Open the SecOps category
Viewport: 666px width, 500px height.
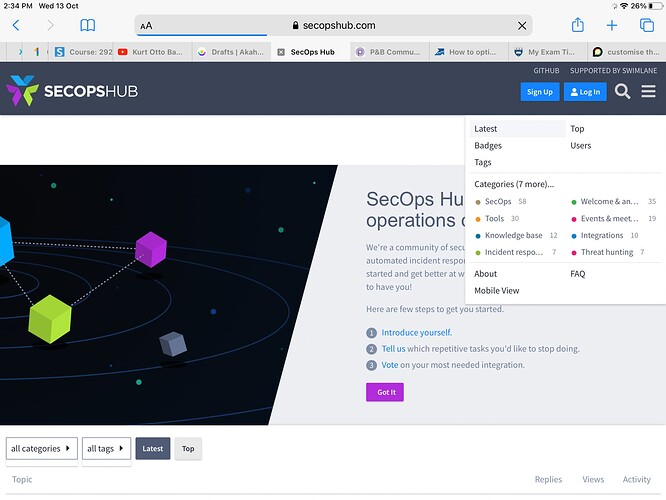498,201
